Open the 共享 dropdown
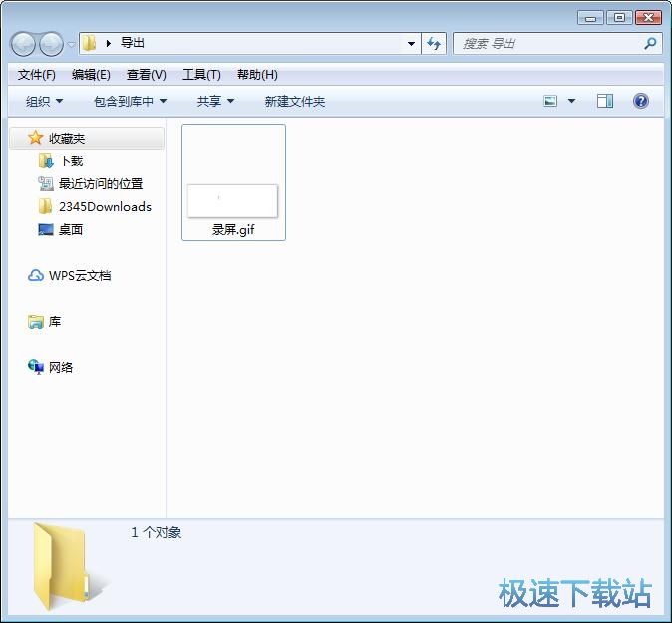Image resolution: width=672 pixels, height=623 pixels. [215, 101]
